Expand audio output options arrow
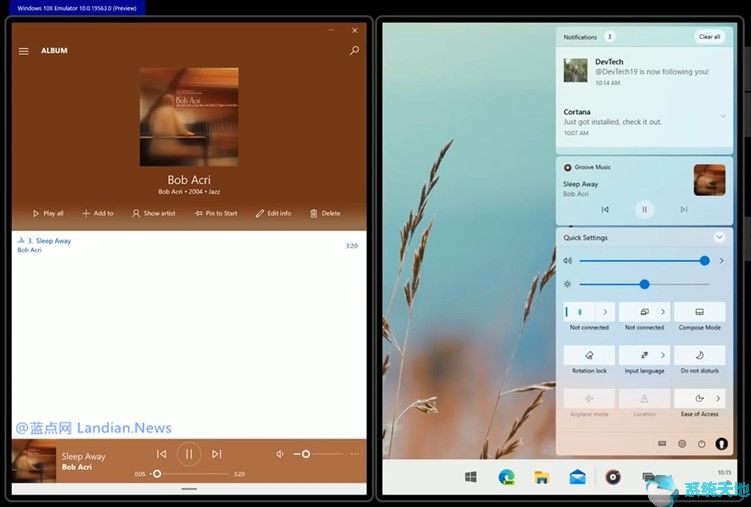The height and width of the screenshot is (507, 751). click(722, 261)
